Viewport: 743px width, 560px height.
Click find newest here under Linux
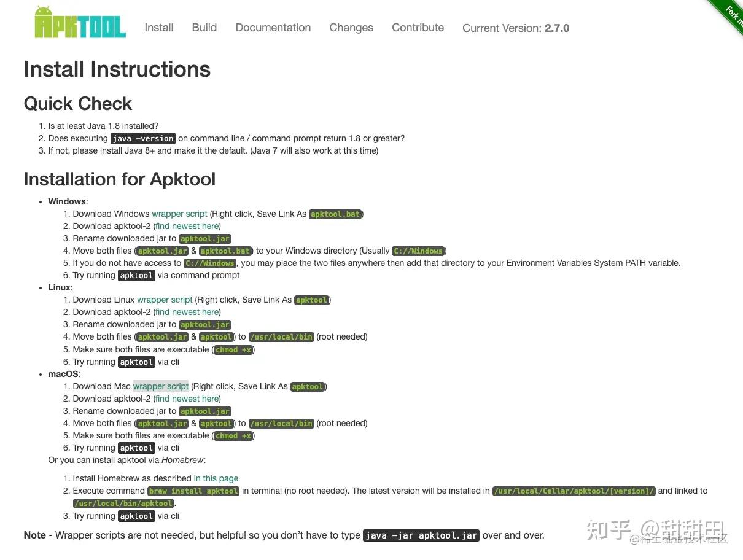(x=187, y=312)
